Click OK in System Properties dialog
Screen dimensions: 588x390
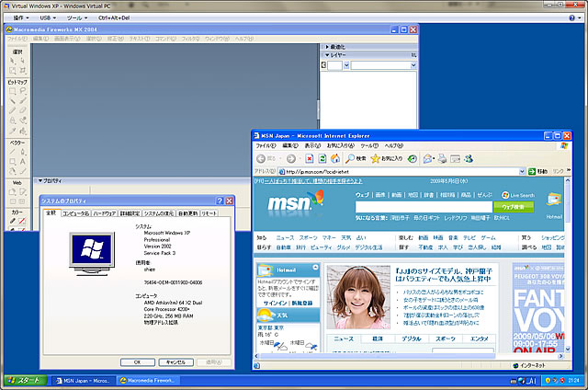click(137, 362)
